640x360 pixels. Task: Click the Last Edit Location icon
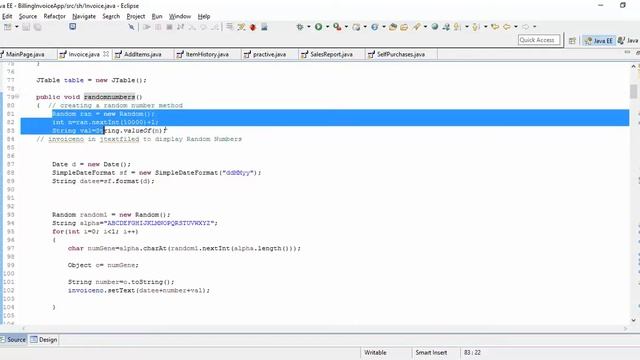[495, 27]
